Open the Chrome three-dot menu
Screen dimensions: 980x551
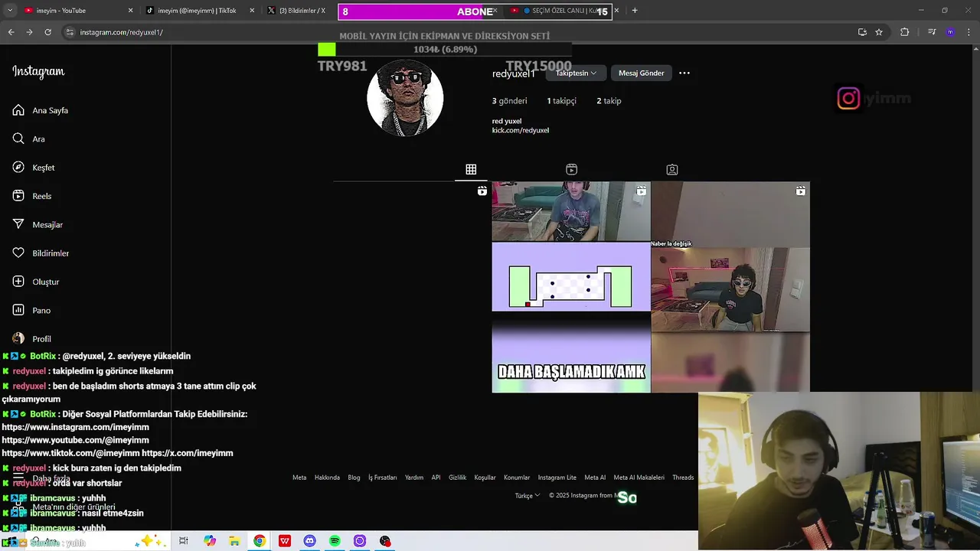(x=968, y=32)
